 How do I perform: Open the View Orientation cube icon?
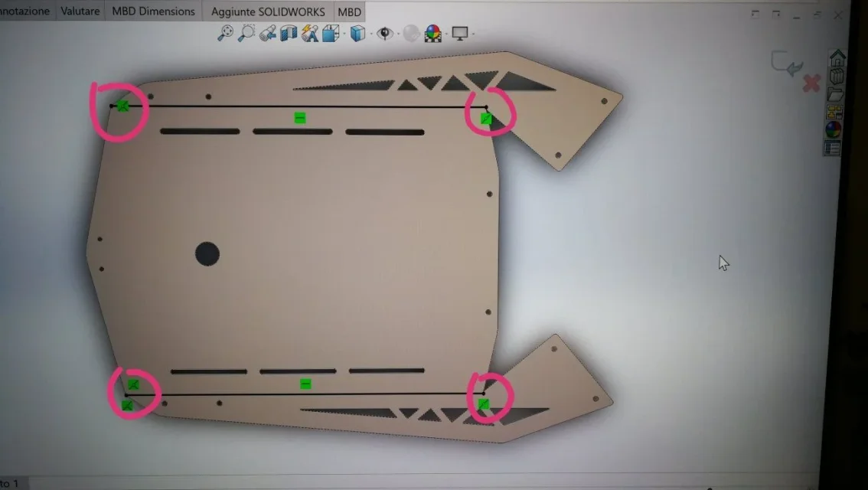click(x=331, y=34)
